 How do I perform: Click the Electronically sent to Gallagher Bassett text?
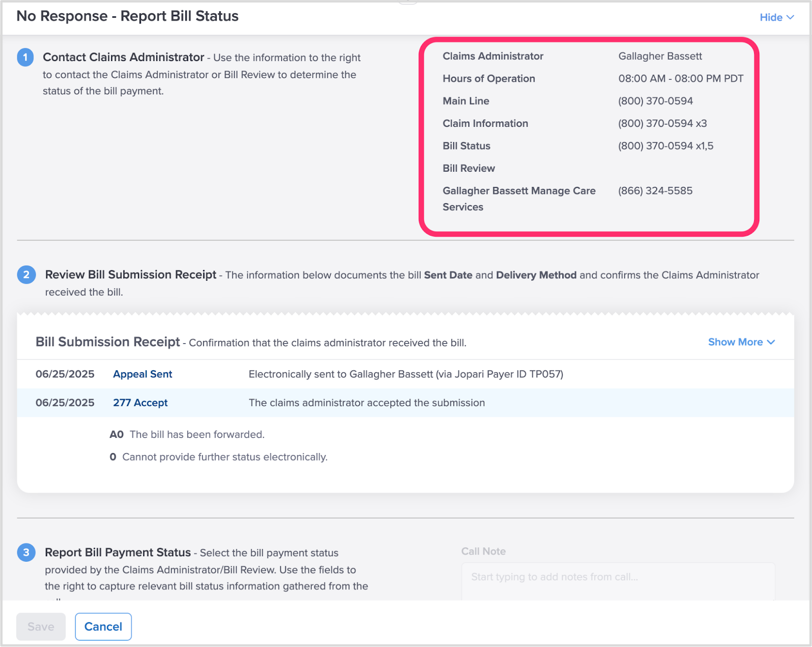tap(406, 374)
